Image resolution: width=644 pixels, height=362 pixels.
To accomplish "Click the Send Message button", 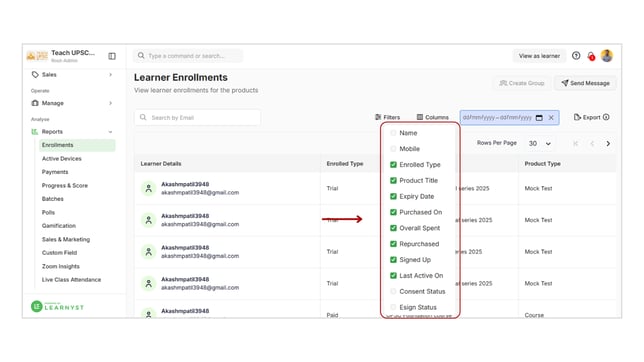I will click(585, 83).
